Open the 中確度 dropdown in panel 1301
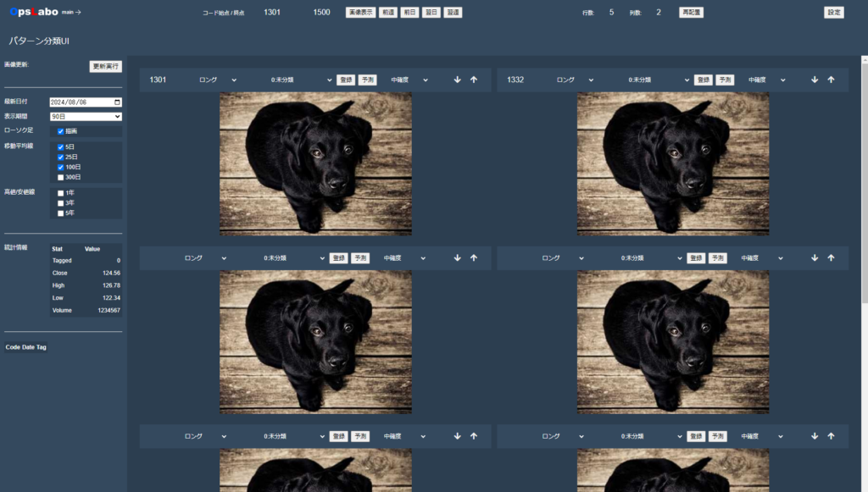The height and width of the screenshot is (492, 868). (x=409, y=80)
